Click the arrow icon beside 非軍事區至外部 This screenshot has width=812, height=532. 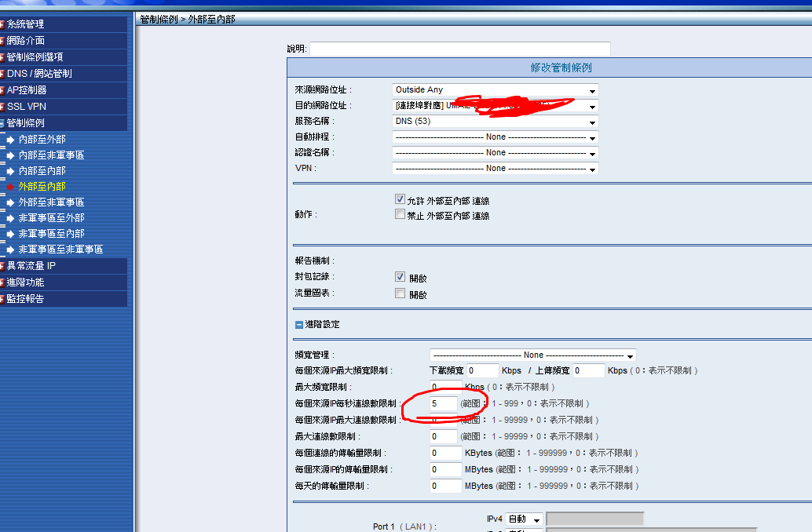pyautogui.click(x=11, y=217)
